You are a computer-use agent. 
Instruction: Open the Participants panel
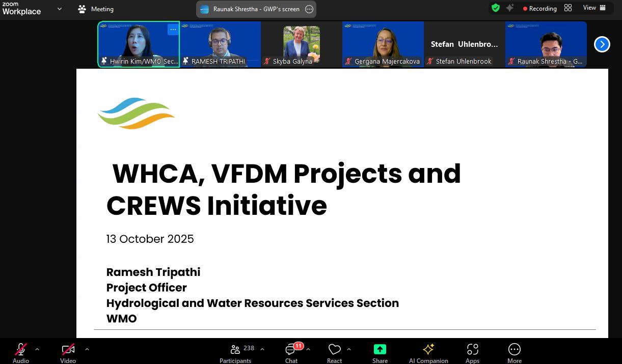tap(235, 353)
